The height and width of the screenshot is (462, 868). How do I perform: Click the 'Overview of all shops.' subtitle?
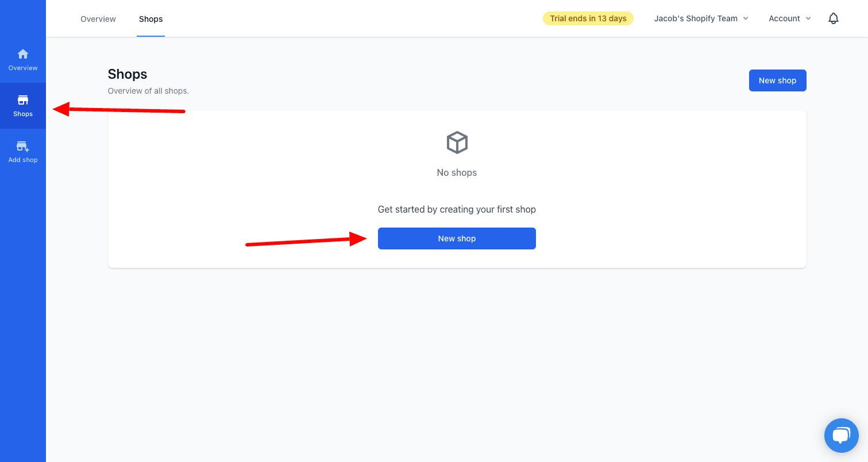point(148,91)
